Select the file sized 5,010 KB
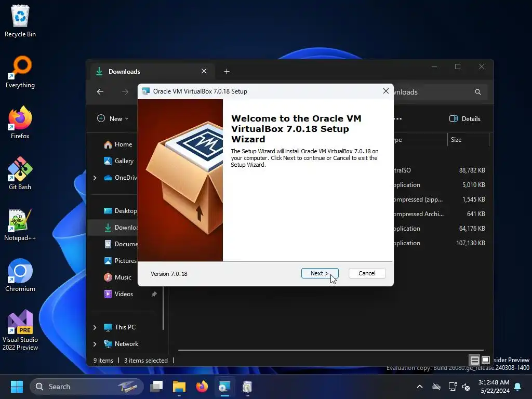532x399 pixels. coord(441,185)
